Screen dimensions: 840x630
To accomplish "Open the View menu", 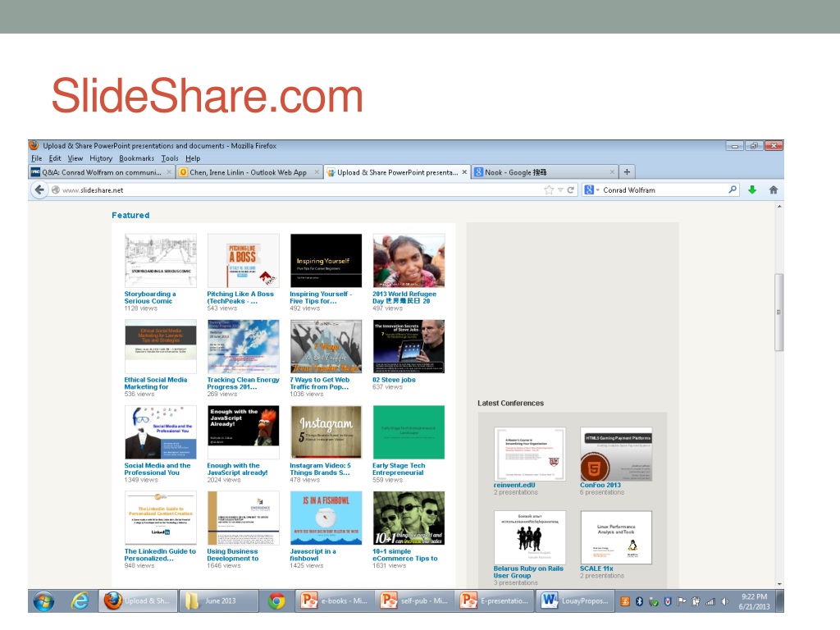I will coord(75,158).
